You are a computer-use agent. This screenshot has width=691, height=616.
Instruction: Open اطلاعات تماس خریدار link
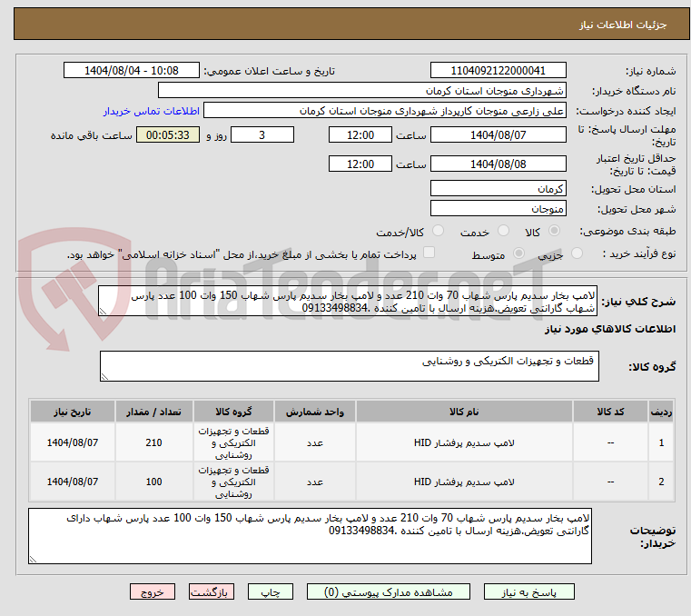[152, 111]
